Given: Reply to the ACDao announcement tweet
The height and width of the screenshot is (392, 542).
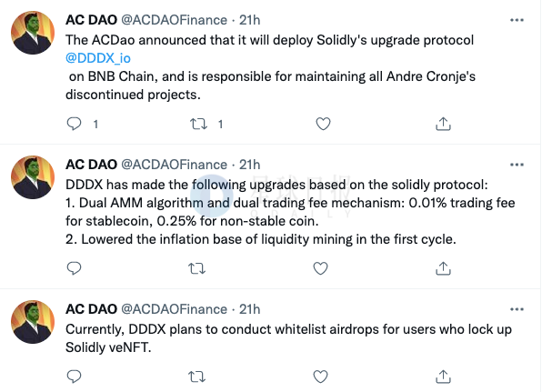Looking at the screenshot, I should [74, 124].
